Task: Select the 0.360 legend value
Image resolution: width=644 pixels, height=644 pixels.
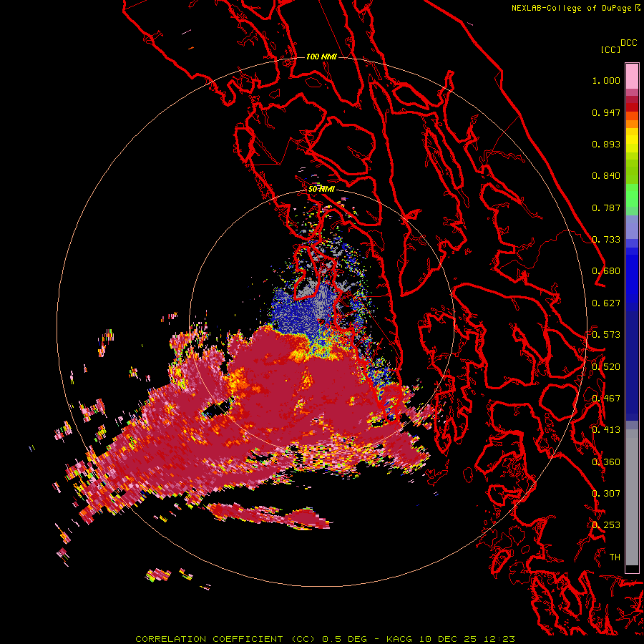Action: [606, 462]
